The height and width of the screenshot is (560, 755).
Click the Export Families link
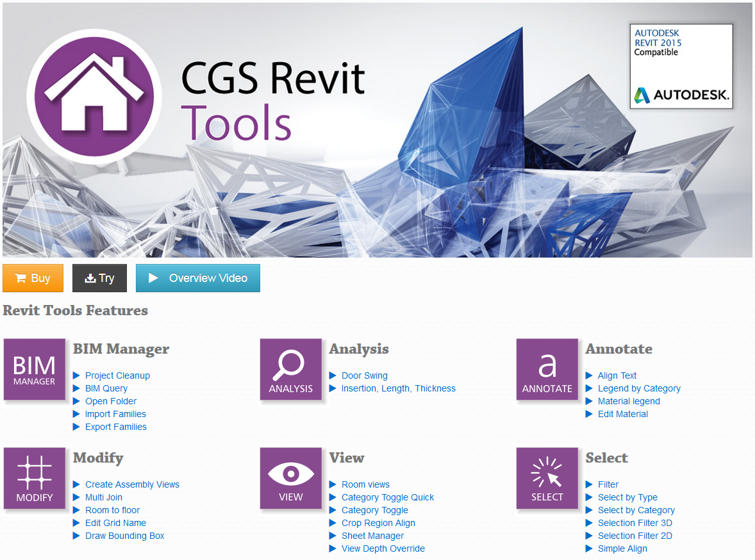pyautogui.click(x=115, y=427)
